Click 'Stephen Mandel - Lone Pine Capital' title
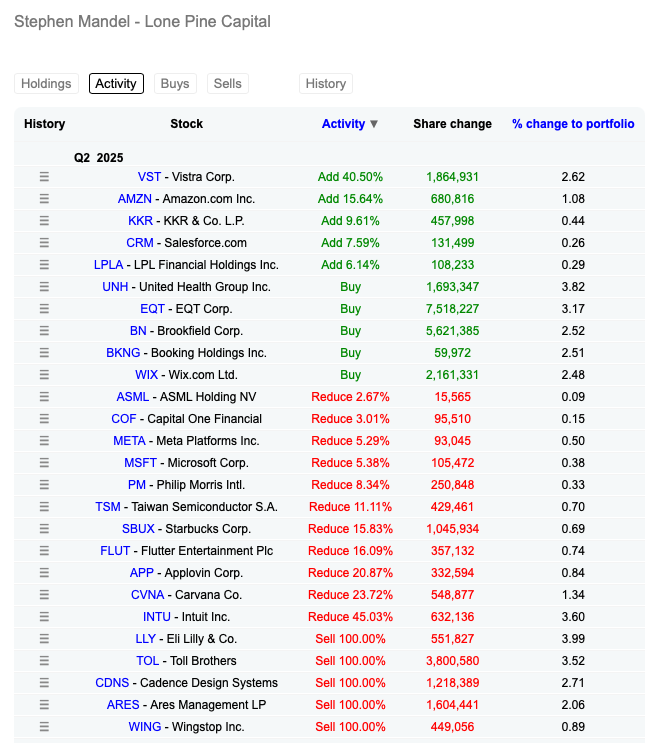Image resolution: width=654 pixels, height=743 pixels. [x=142, y=21]
